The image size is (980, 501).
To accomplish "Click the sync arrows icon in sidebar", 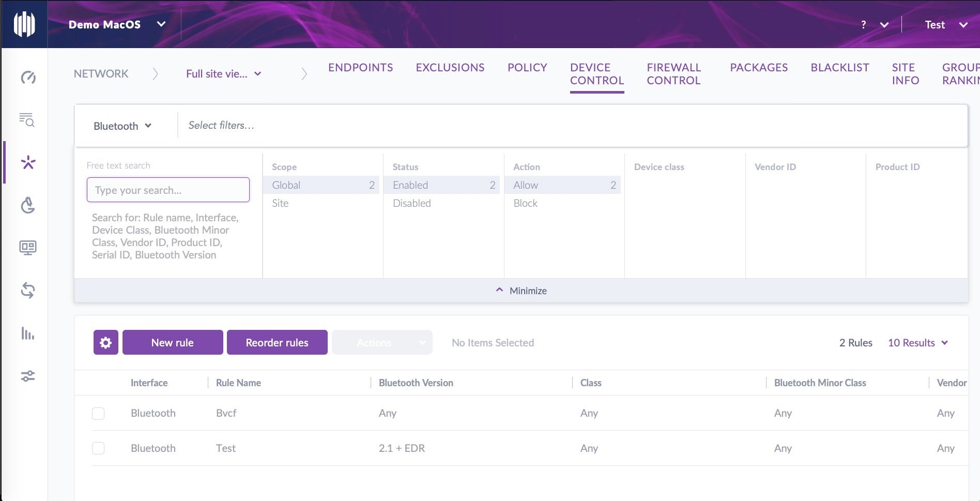I will (28, 291).
